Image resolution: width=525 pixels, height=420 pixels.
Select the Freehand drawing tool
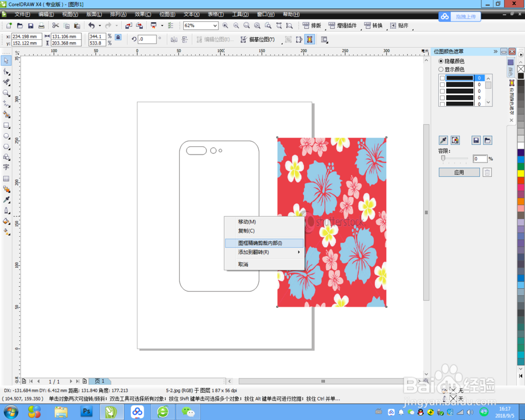click(6, 104)
